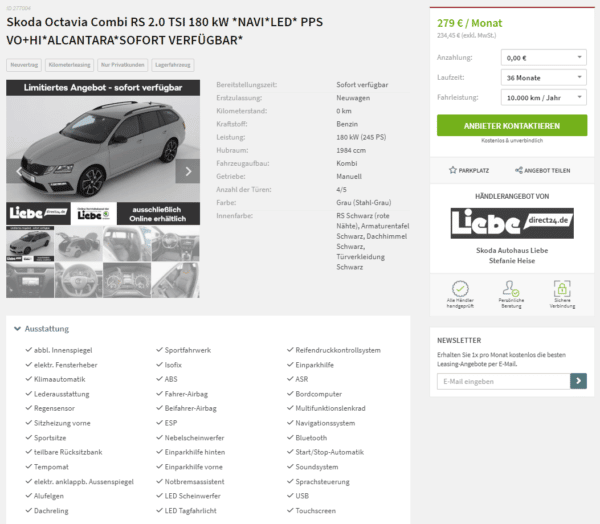
Task: Click the handgeprüft checkmark badge icon
Action: pos(460,289)
